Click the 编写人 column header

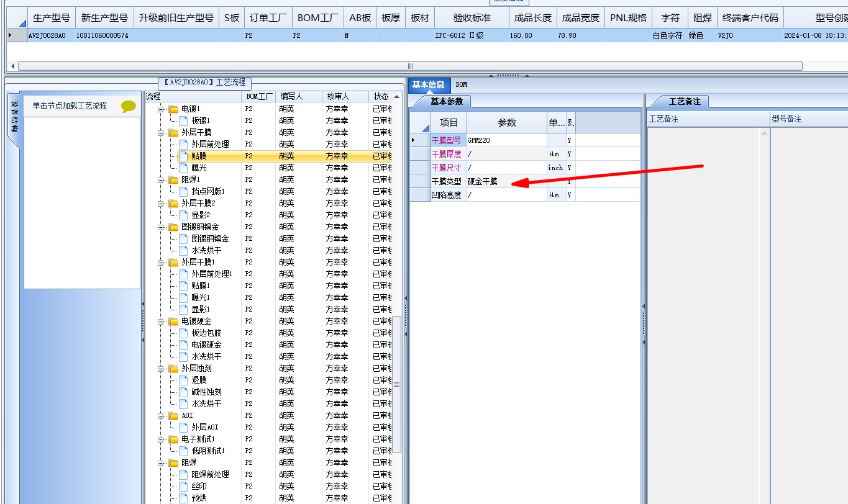[299, 96]
